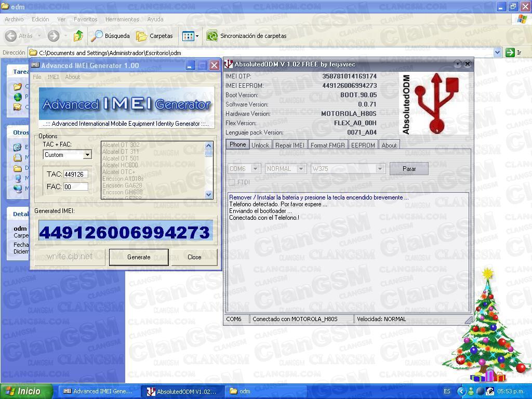
Task: Click the Ir go button
Action: coord(514,52)
